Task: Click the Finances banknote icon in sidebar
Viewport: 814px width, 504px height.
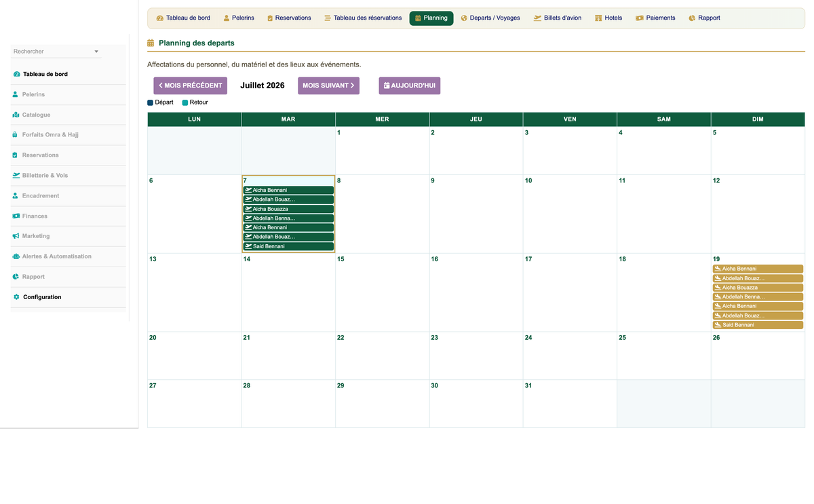Action: point(16,216)
